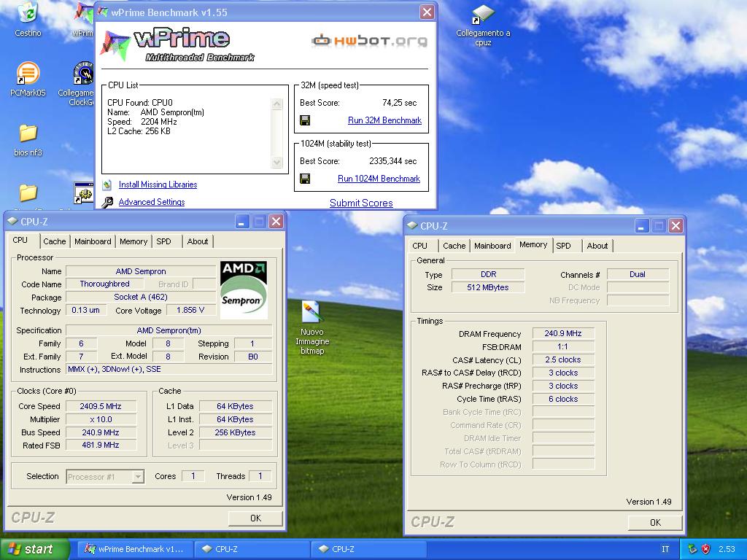Minimize the right CPU-Z window
The height and width of the screenshot is (560, 747).
[x=641, y=226]
